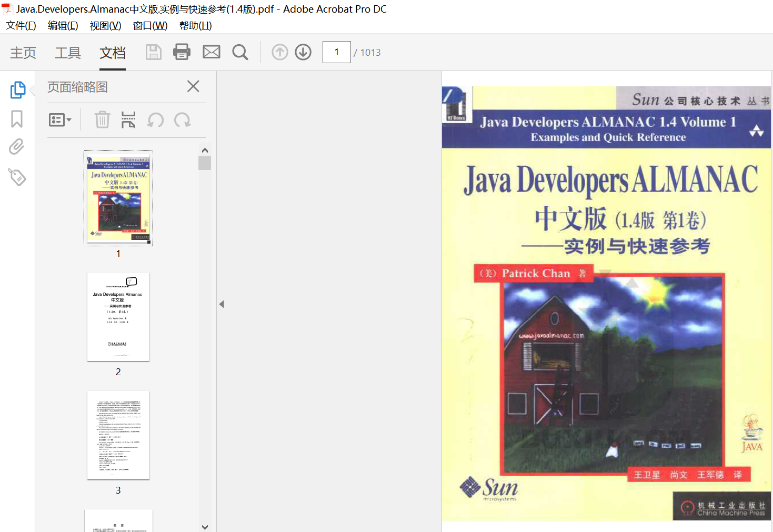Switch to the 工具 tab
The height and width of the screenshot is (532, 773).
(x=68, y=53)
